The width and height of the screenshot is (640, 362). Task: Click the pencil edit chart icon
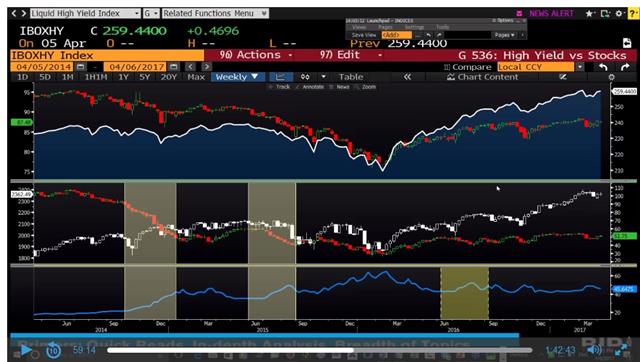563,77
